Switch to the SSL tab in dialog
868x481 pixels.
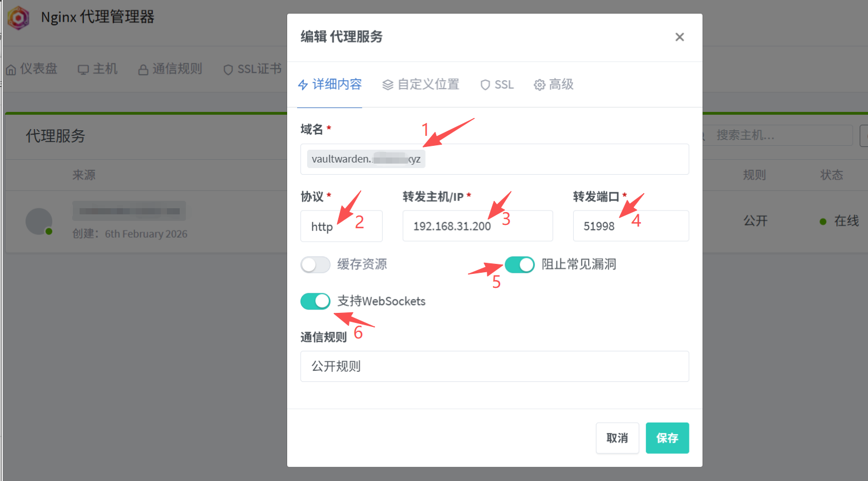(497, 85)
